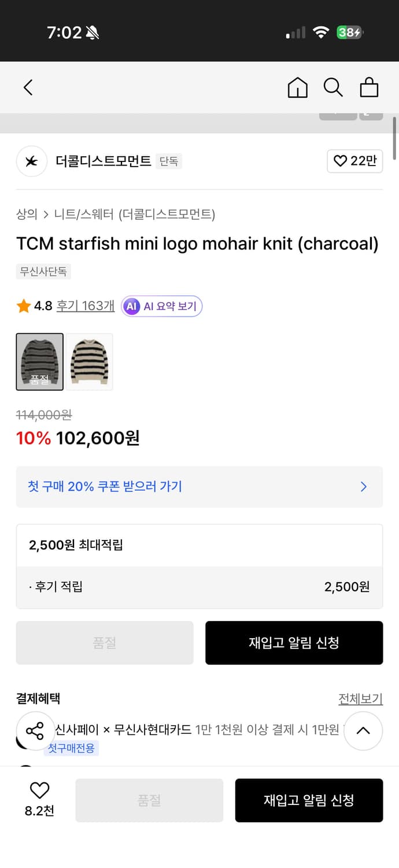Open the shopping bag icon
This screenshot has width=399, height=868.
(369, 87)
